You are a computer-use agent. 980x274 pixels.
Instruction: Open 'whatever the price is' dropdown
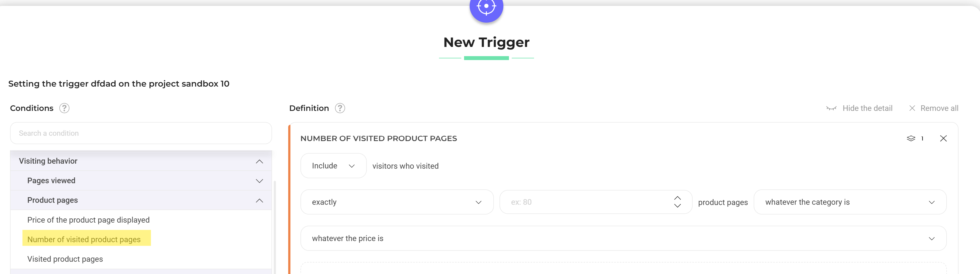(x=623, y=238)
